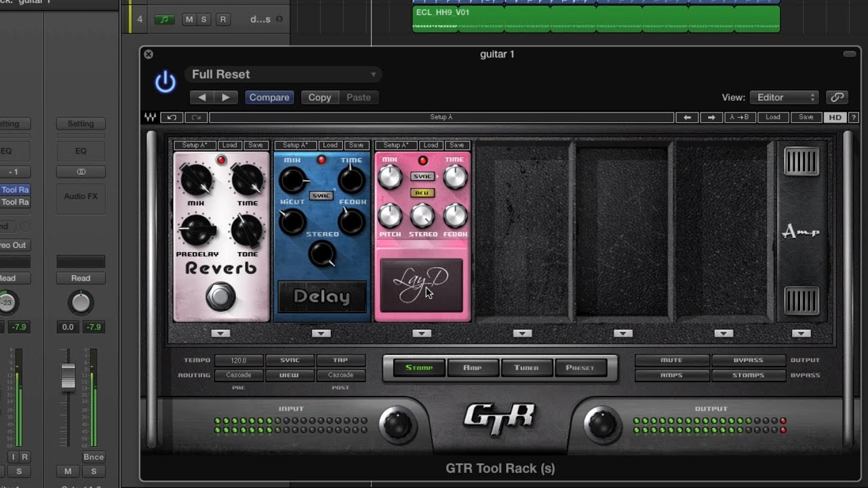Select previous preset with left triangle
The image size is (868, 488).
(201, 98)
